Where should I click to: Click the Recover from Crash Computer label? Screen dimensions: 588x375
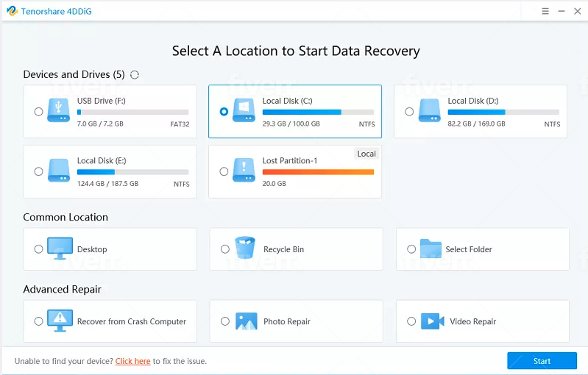coord(132,321)
